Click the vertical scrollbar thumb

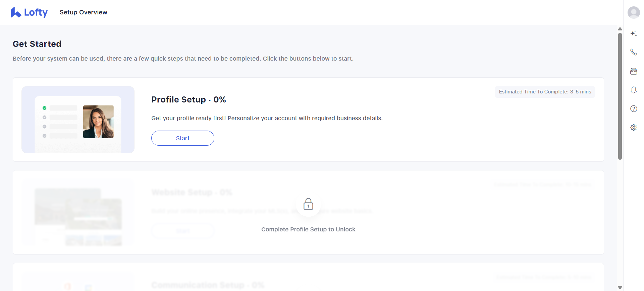[620, 96]
